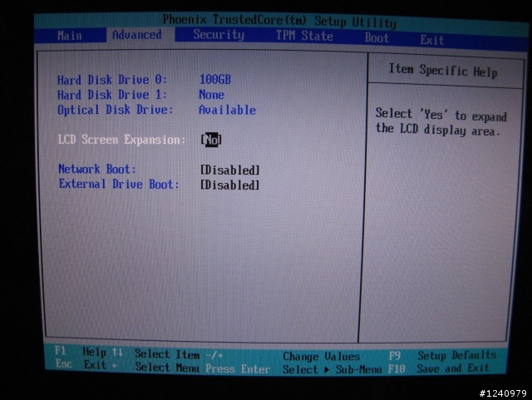Click the Select Sub-Menu hint
532x400 pixels.
click(x=332, y=369)
